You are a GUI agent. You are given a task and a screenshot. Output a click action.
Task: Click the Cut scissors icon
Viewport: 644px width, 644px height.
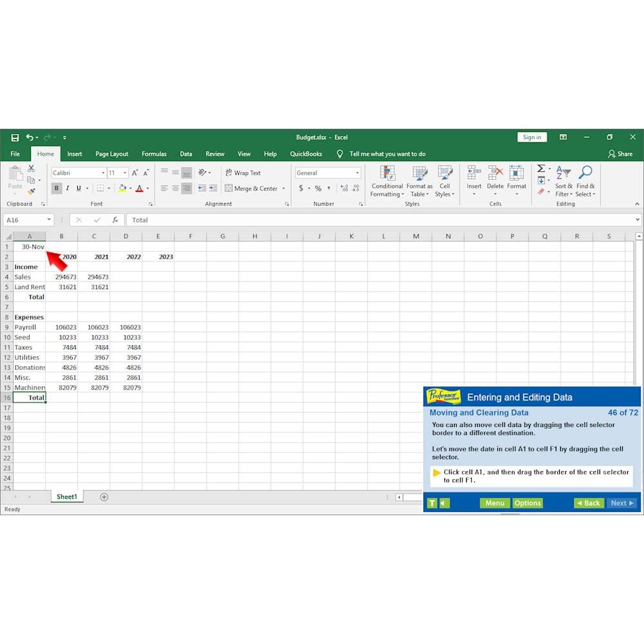(x=31, y=169)
